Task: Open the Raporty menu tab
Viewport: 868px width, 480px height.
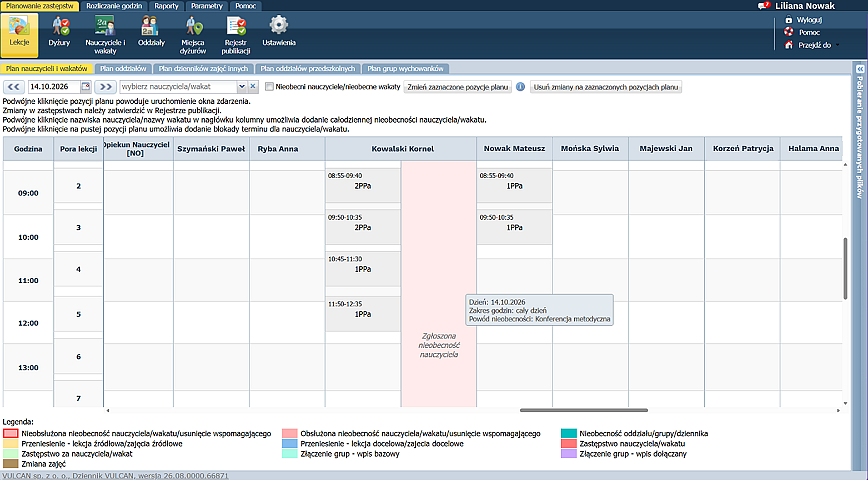Action: 167,6
